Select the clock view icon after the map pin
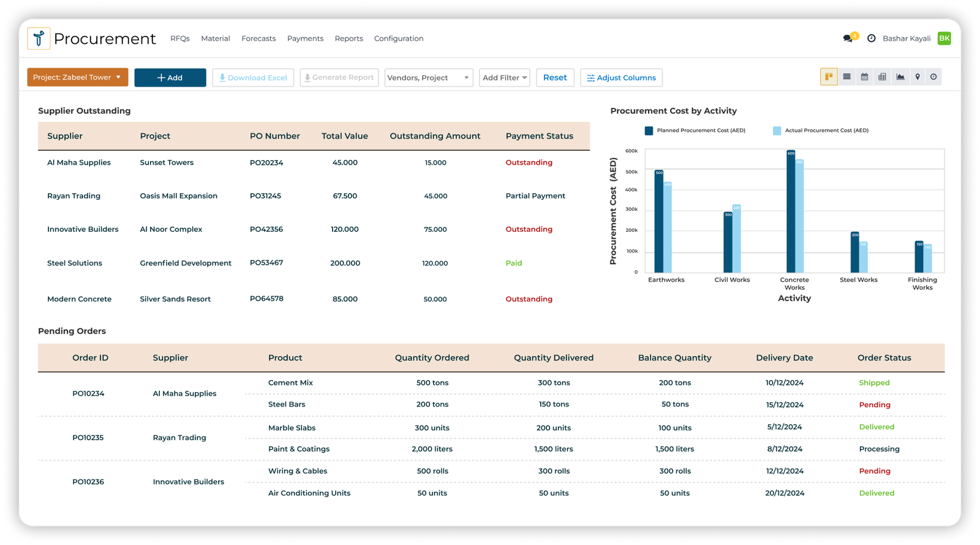The image size is (980, 545). 933,77
